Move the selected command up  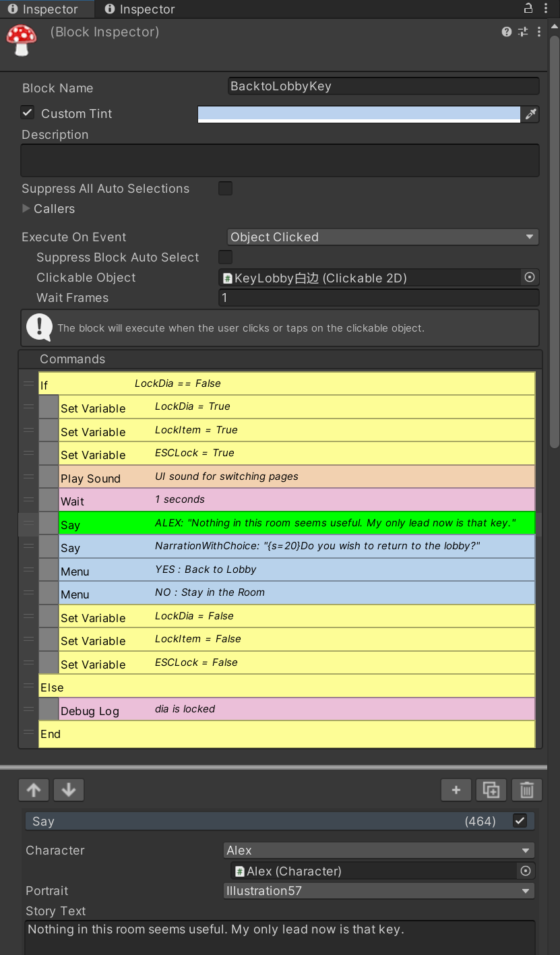(34, 790)
